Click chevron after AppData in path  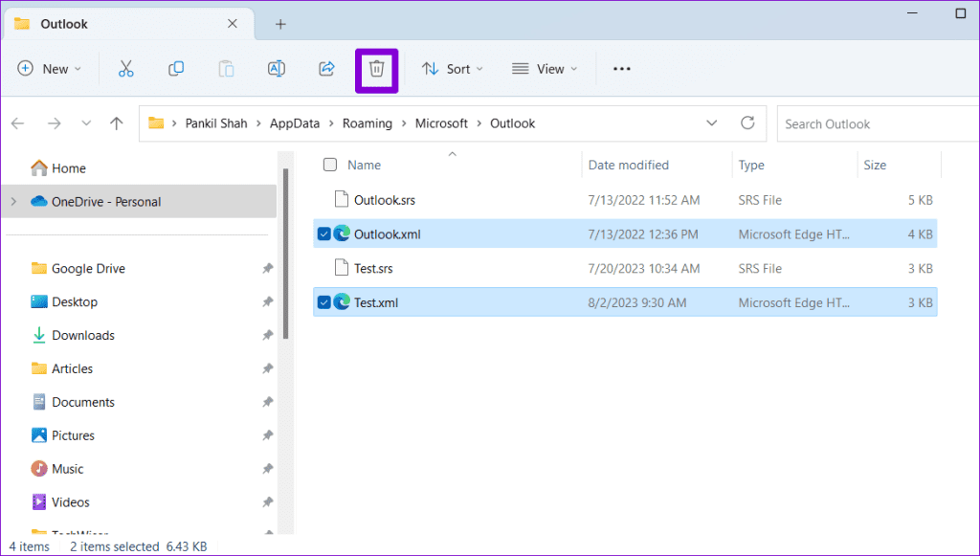tap(330, 123)
